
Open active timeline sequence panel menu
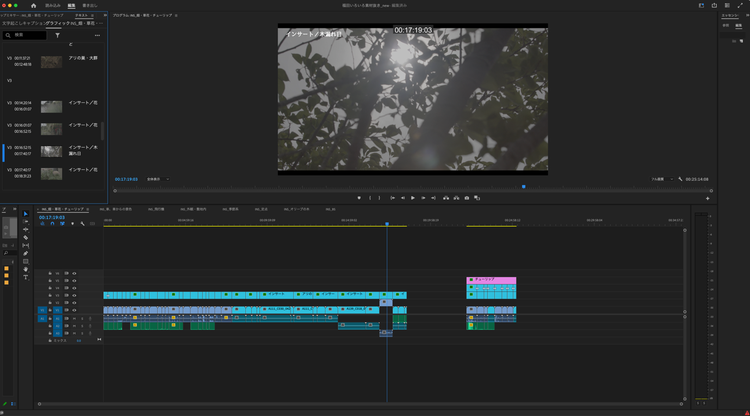coord(88,209)
